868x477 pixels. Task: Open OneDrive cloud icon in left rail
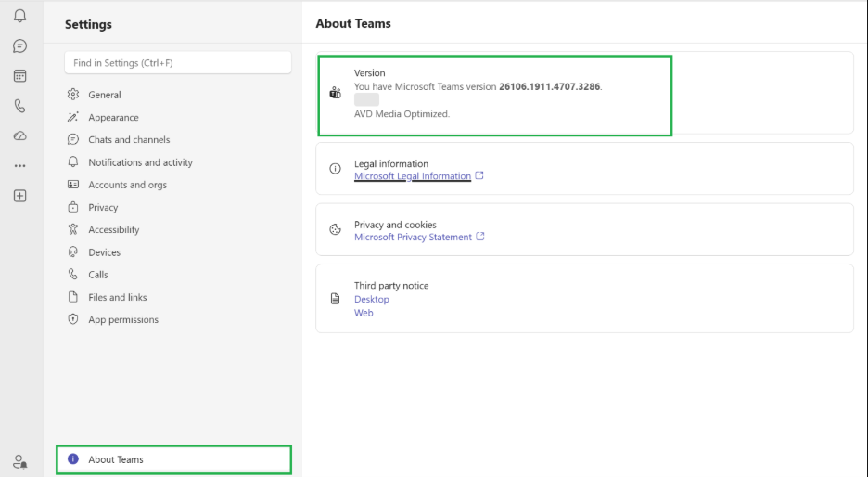pos(19,135)
